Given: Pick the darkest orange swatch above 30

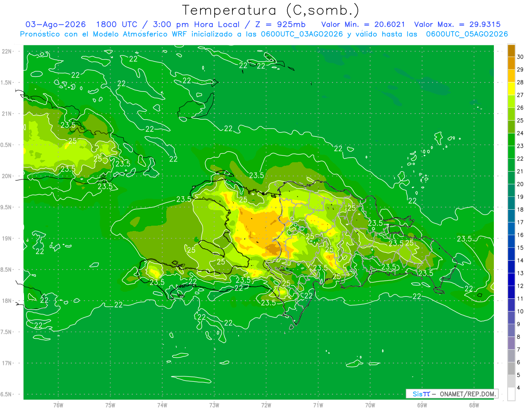Looking at the screenshot, I should click(511, 50).
